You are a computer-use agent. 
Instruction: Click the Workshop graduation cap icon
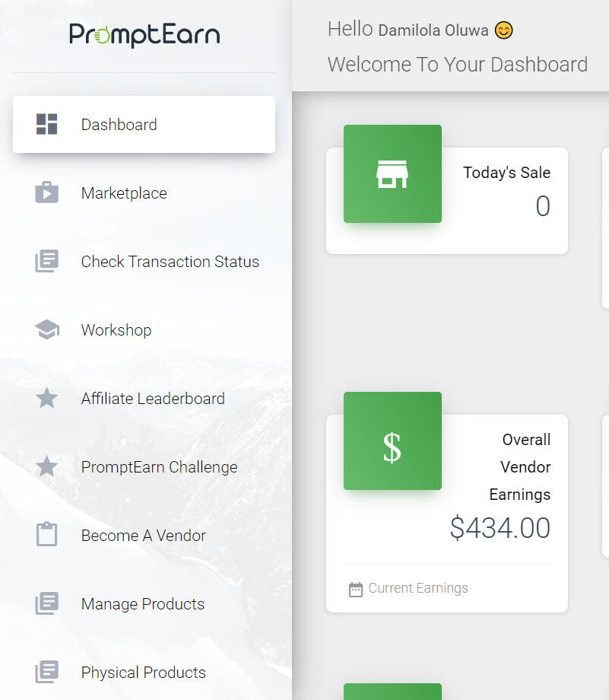[47, 329]
